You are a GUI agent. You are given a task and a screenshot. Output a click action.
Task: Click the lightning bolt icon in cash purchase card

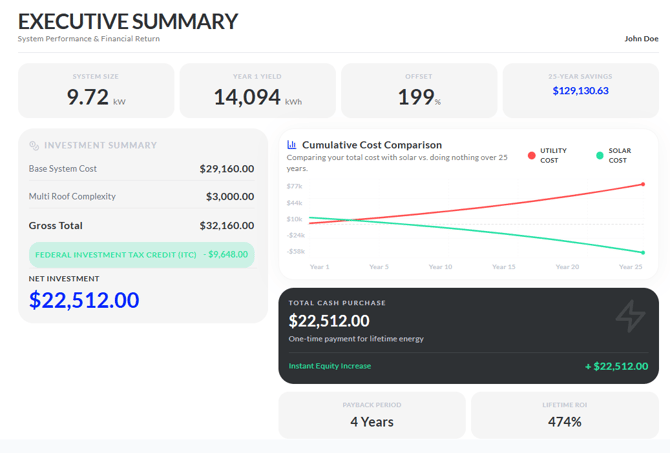(x=630, y=316)
